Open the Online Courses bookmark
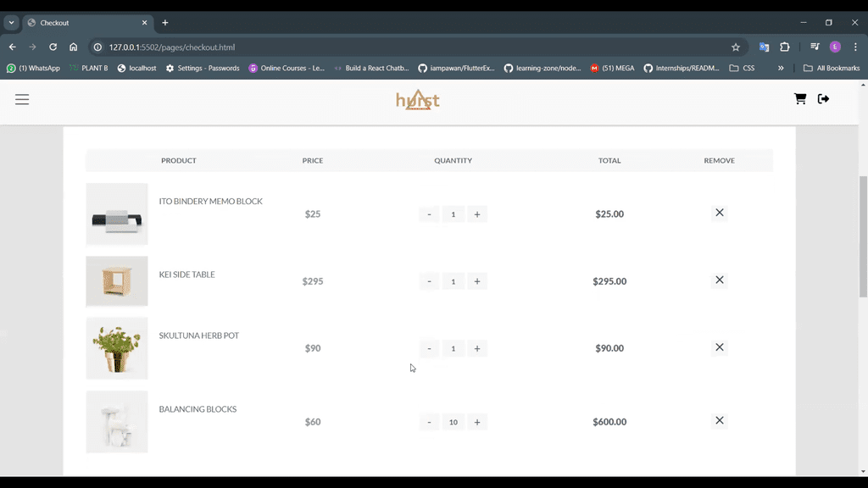The width and height of the screenshot is (868, 488). pos(287,68)
